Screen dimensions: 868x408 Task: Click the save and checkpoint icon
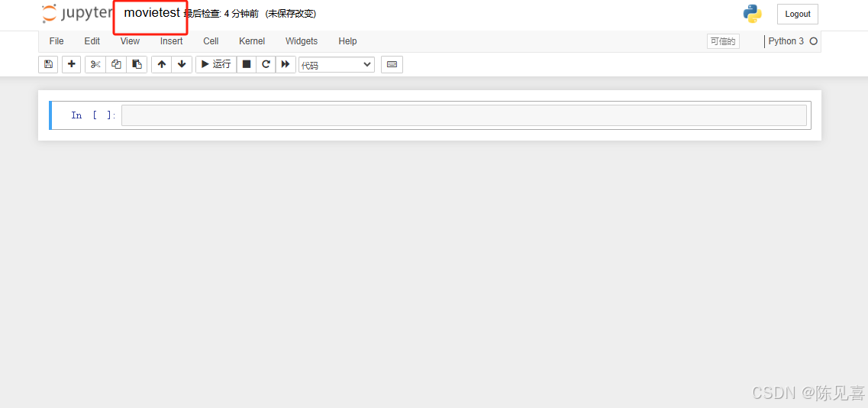tap(48, 64)
